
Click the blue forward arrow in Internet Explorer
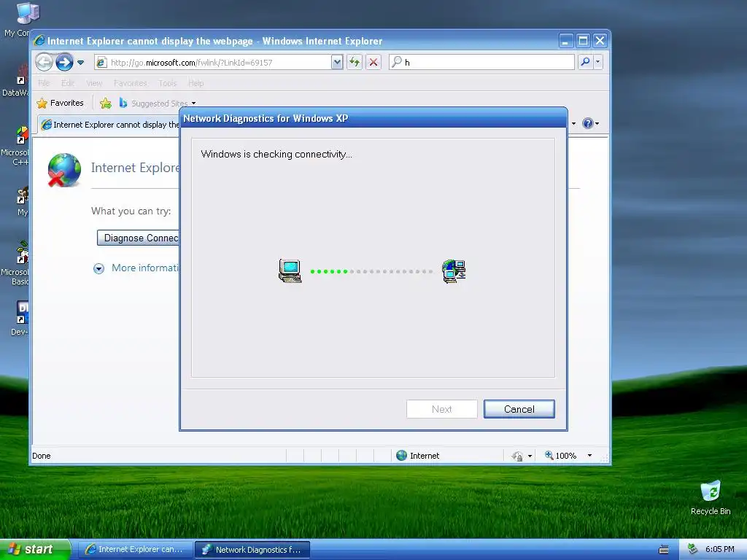click(64, 62)
